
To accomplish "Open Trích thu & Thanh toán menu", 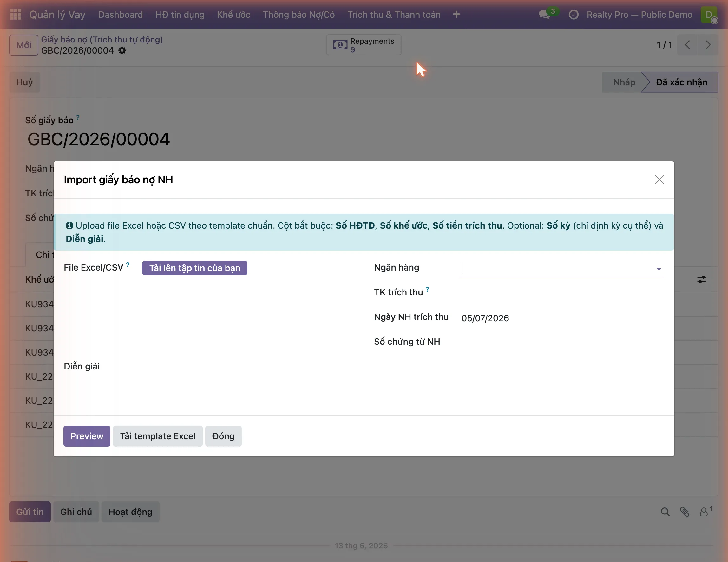I will [x=394, y=15].
